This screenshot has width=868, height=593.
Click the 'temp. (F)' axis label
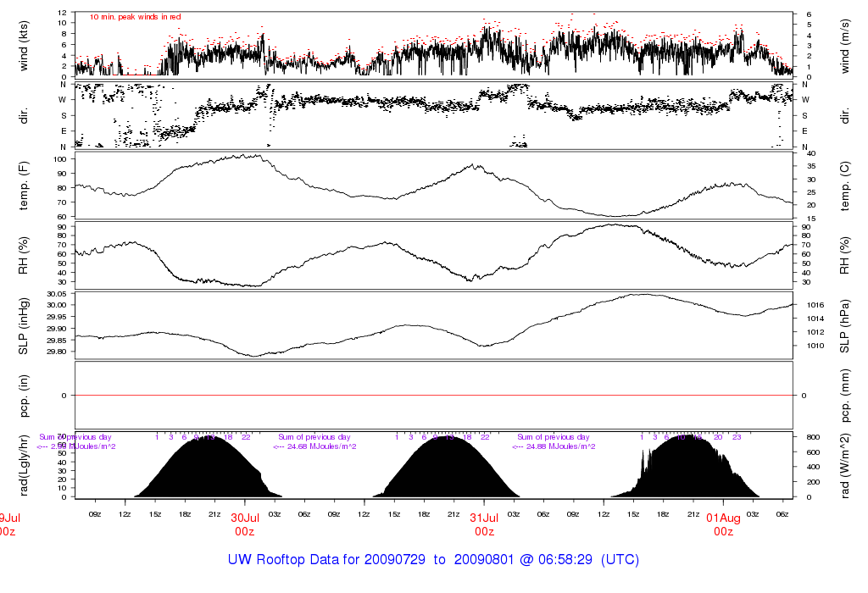point(24,186)
